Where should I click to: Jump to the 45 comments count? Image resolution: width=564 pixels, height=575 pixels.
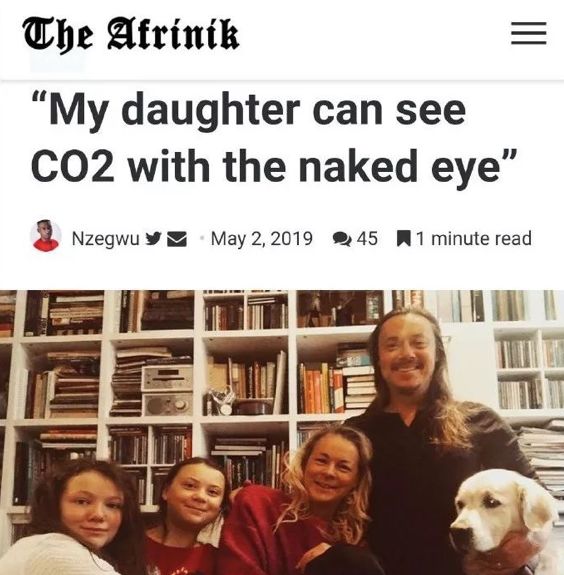point(367,239)
